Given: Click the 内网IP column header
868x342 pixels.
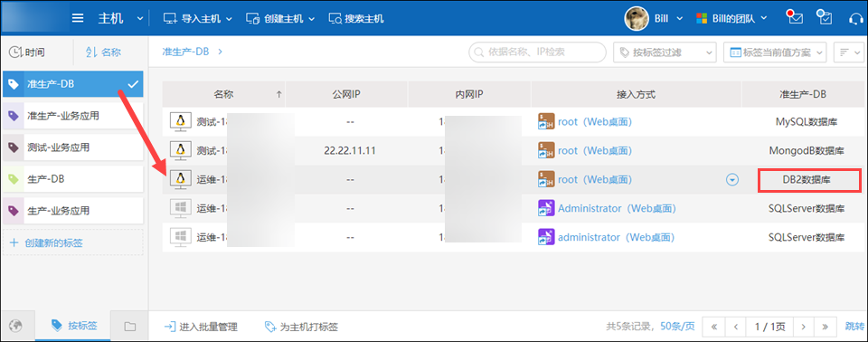Looking at the screenshot, I should pos(469,94).
